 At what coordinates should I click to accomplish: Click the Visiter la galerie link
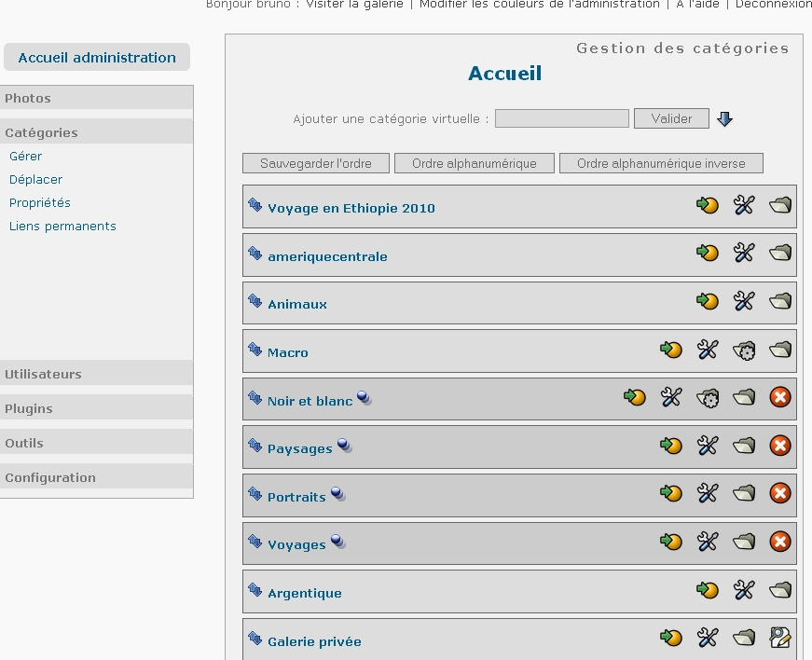[x=354, y=5]
